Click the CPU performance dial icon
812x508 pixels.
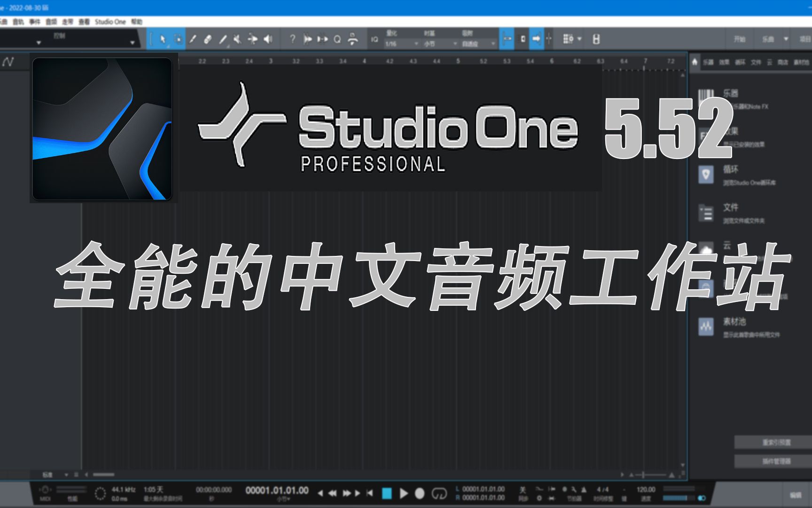100,493
